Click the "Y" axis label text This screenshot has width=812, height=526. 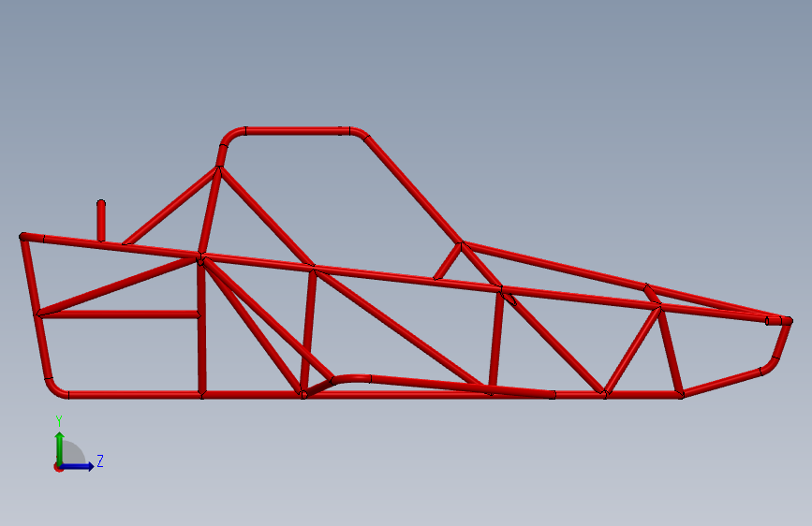(x=59, y=420)
